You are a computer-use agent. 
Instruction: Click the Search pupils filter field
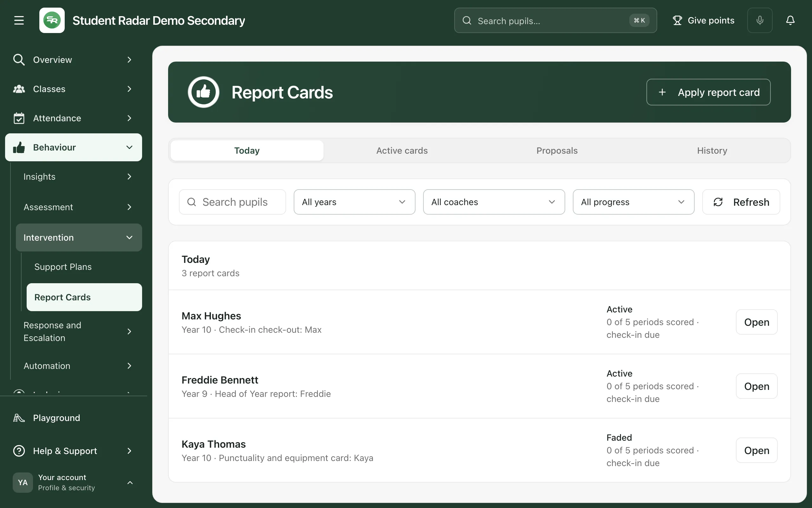tap(232, 202)
